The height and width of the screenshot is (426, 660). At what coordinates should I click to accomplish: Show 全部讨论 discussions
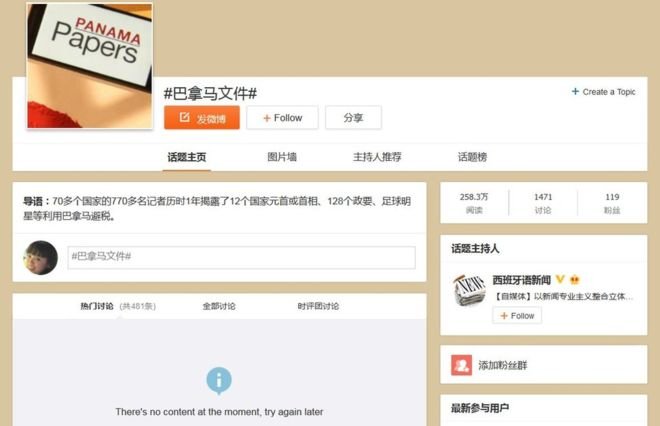[x=219, y=306]
